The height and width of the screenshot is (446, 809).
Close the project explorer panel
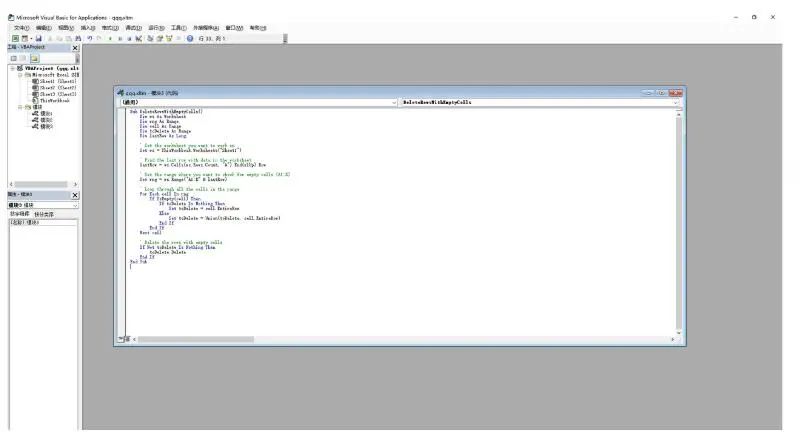tap(75, 48)
